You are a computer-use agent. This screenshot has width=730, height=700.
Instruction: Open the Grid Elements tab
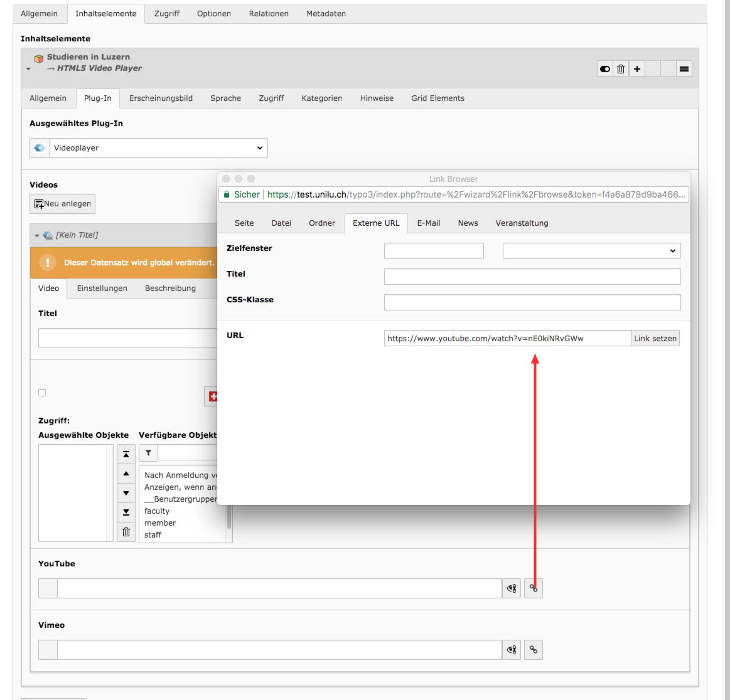click(437, 98)
